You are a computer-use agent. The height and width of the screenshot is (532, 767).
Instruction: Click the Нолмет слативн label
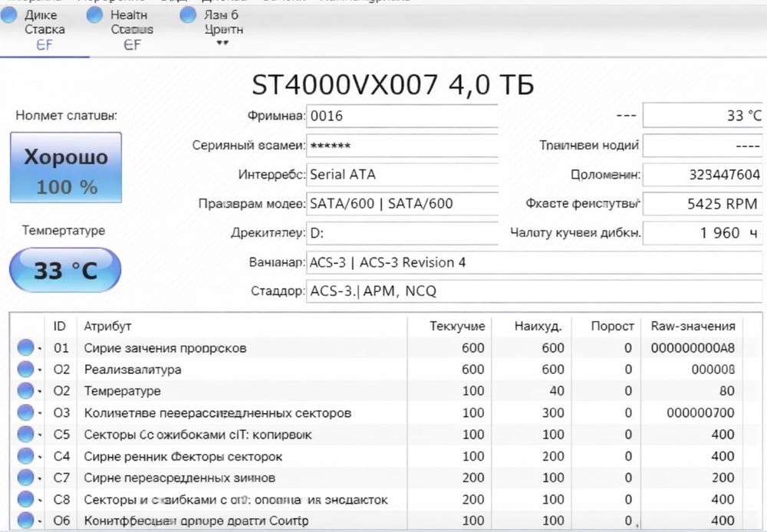point(67,116)
